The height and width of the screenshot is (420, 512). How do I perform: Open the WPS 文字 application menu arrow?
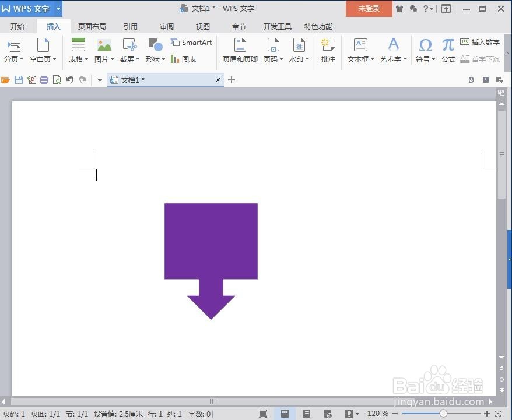58,9
